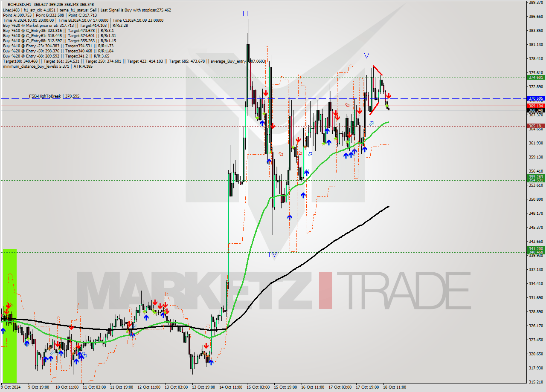The height and width of the screenshot is (392, 546).
Task: Click the black 368.348 current price tag
Action: [536, 110]
